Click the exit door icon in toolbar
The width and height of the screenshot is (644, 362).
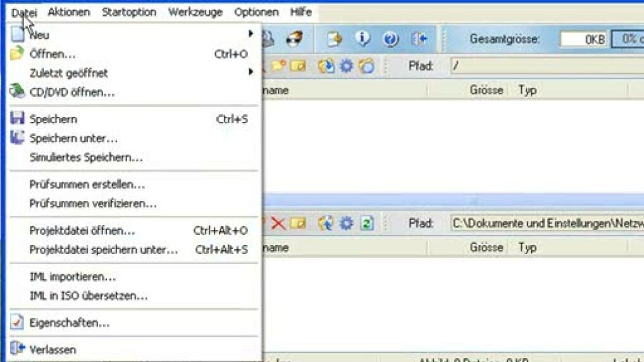click(419, 39)
